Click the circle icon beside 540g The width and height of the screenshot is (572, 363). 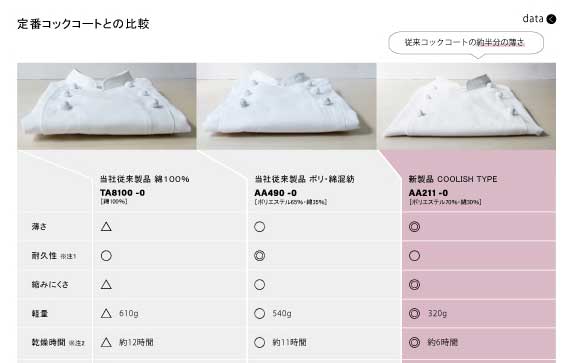click(259, 313)
